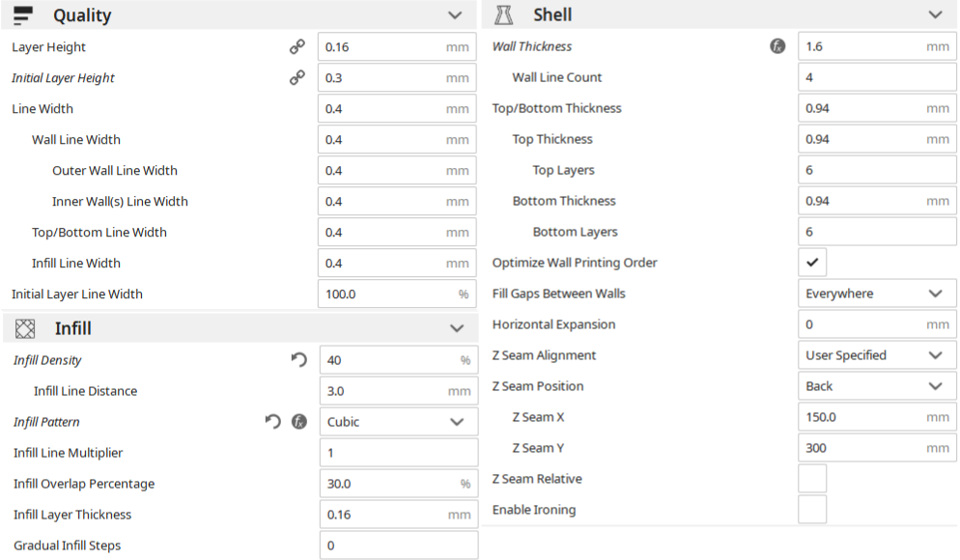
Task: Collapse the Shell section chevron
Action: coord(936,14)
